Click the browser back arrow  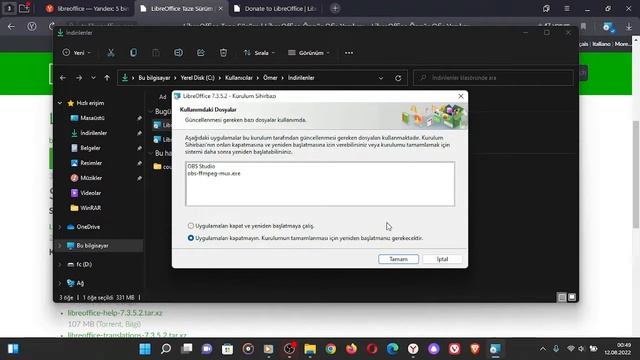coord(11,27)
